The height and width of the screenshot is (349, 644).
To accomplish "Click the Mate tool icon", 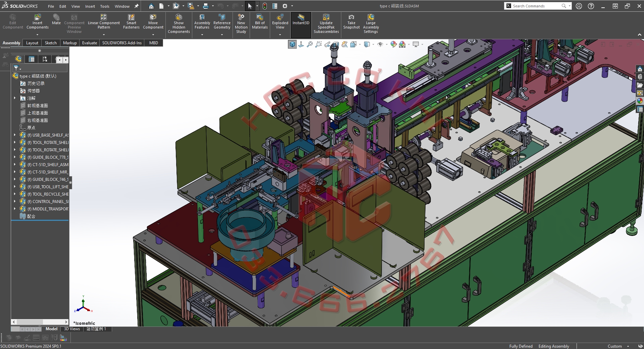I will coord(56,19).
